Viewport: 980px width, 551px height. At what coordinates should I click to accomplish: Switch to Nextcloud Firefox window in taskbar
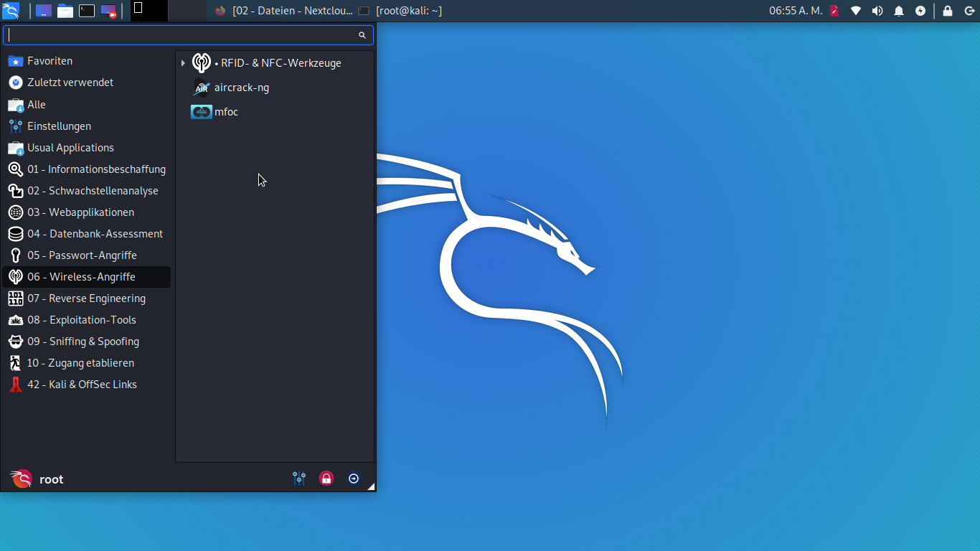[283, 11]
